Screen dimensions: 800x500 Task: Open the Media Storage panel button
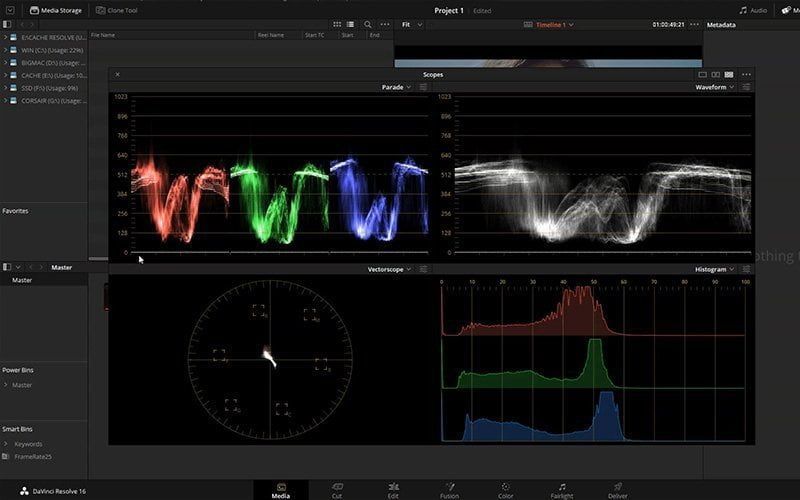point(56,10)
